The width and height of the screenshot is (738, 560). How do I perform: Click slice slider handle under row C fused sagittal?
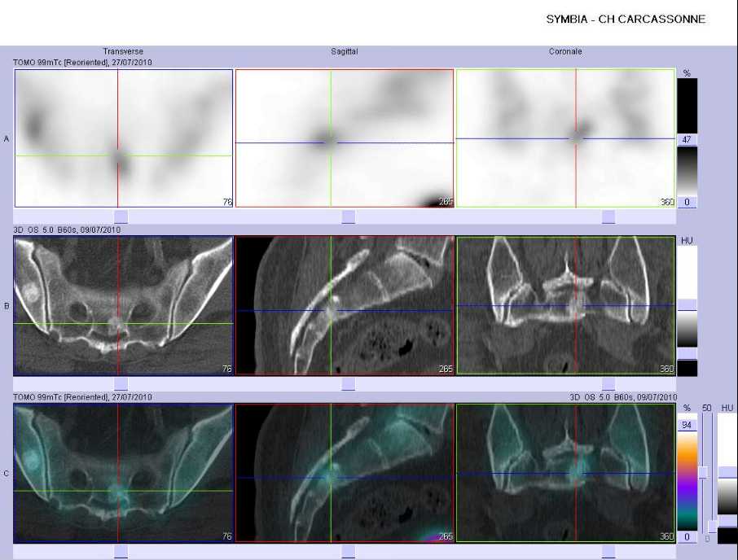point(349,552)
